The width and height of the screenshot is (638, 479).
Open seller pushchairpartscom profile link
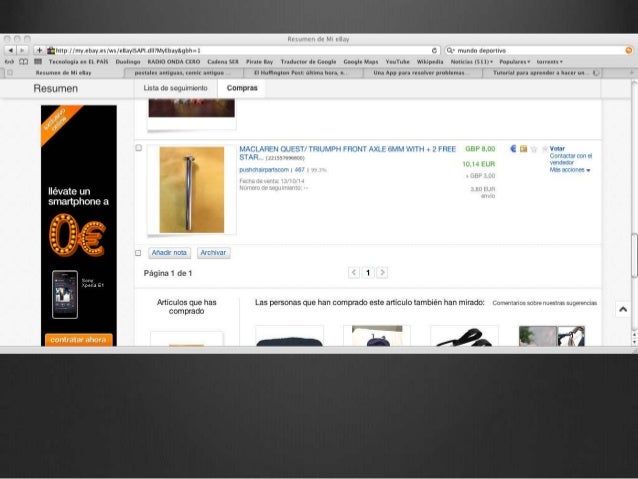264,170
